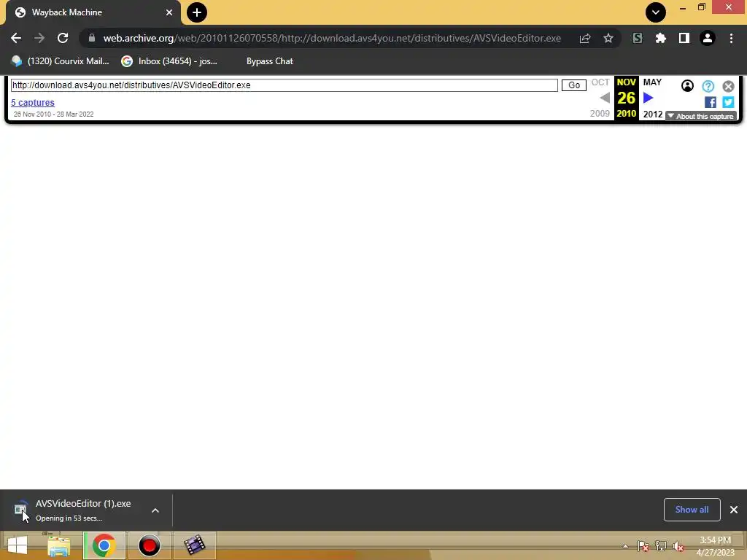Open the Inbox (34654) bookmark
This screenshot has height=560, width=747.
click(x=170, y=61)
